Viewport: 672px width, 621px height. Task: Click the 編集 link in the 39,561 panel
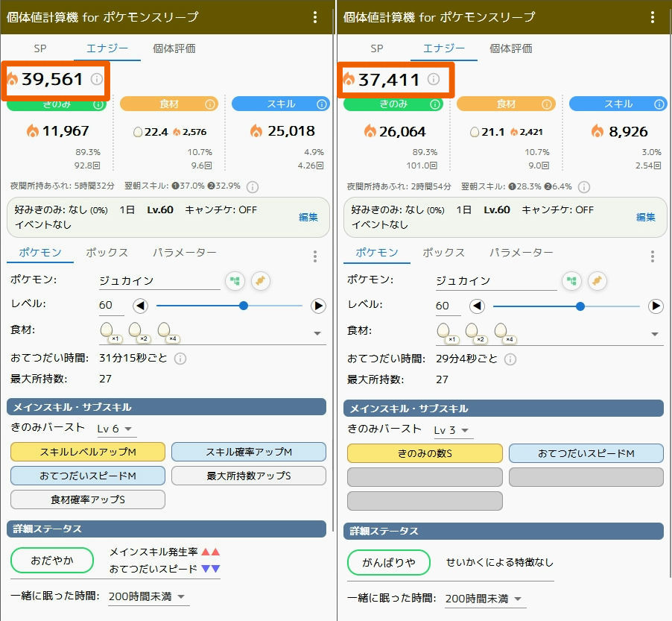coord(308,217)
